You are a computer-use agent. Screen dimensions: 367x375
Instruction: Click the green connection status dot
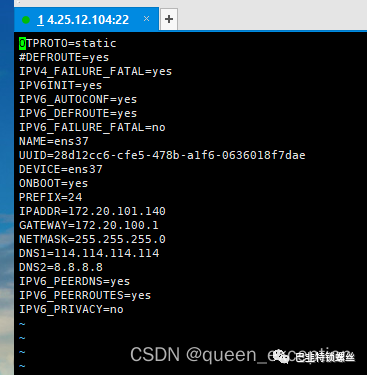(26, 20)
